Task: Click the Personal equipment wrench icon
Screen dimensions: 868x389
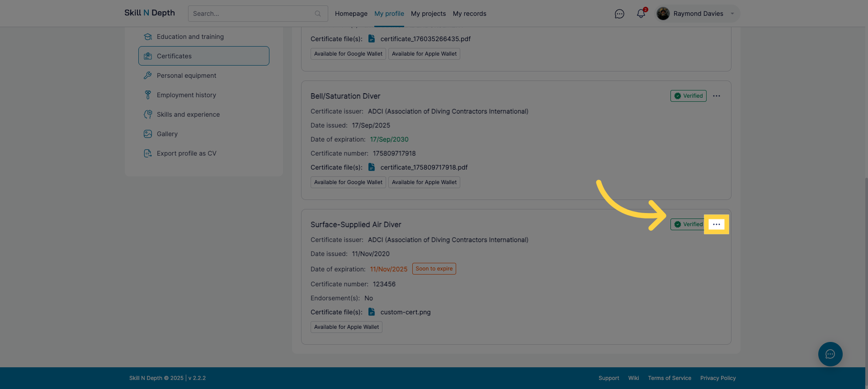Action: coord(148,76)
